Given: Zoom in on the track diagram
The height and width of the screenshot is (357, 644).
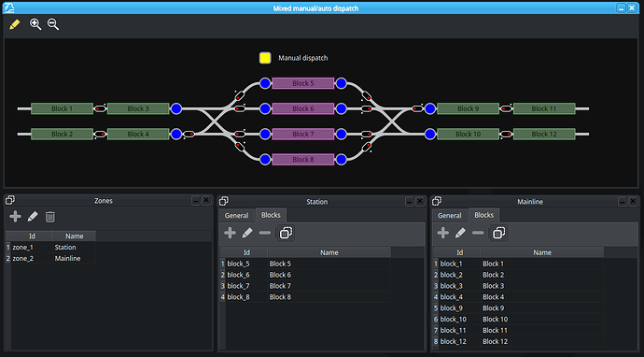Looking at the screenshot, I should click(35, 24).
